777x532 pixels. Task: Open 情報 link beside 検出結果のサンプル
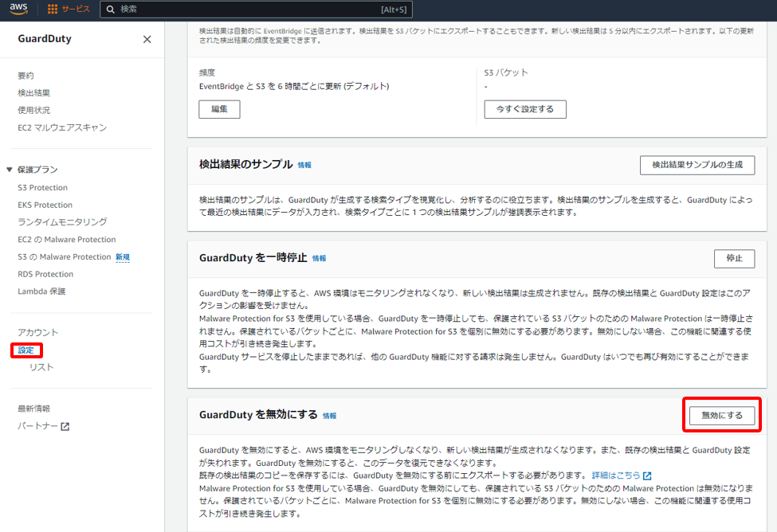click(x=304, y=166)
